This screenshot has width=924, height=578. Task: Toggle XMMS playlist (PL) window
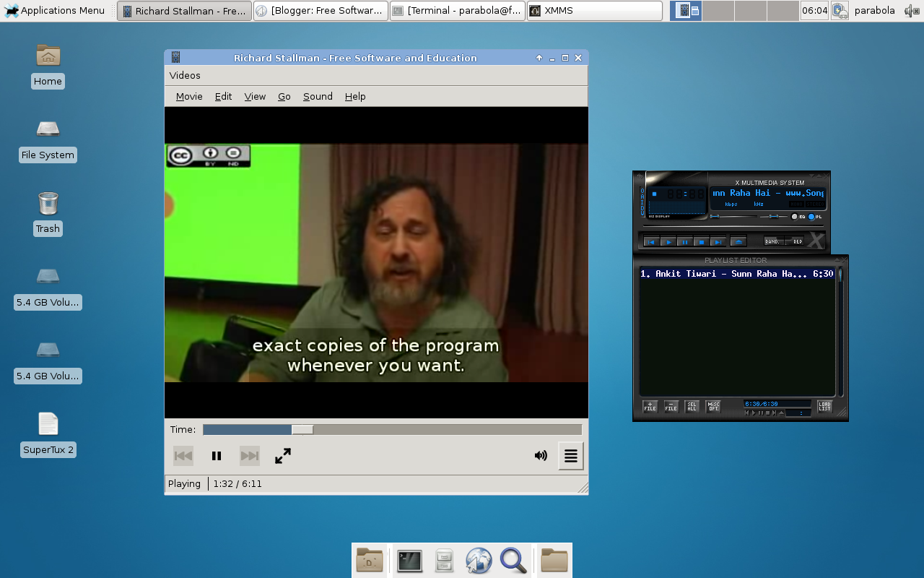click(x=815, y=217)
